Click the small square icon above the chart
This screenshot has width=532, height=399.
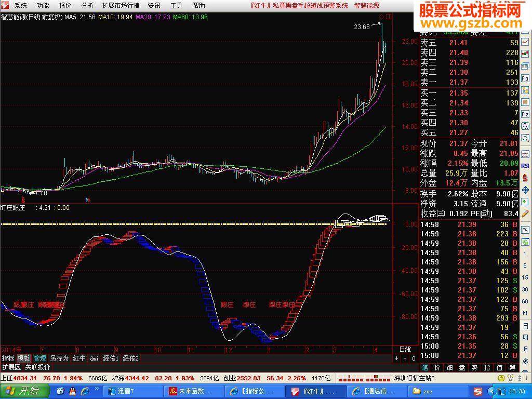pos(389,16)
